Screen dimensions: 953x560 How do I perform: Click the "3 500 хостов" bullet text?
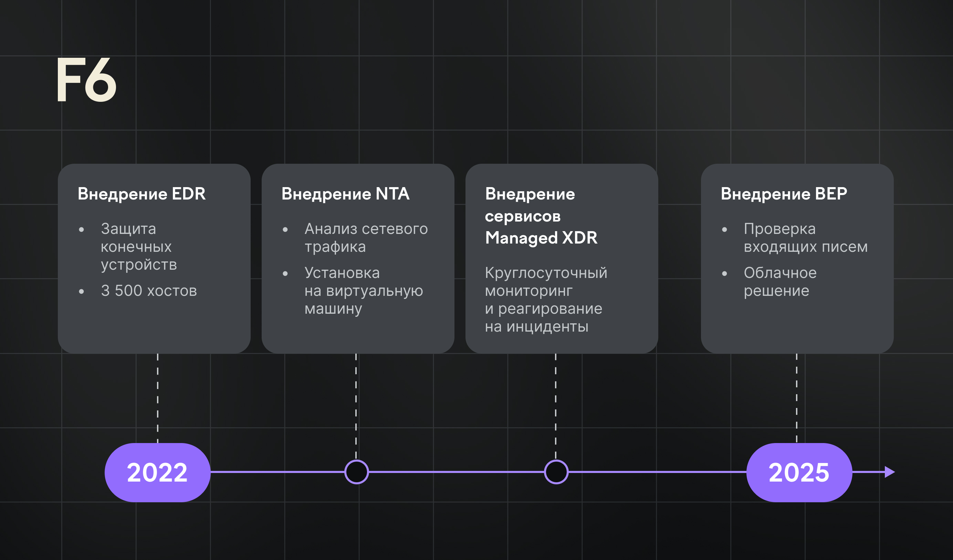(149, 291)
